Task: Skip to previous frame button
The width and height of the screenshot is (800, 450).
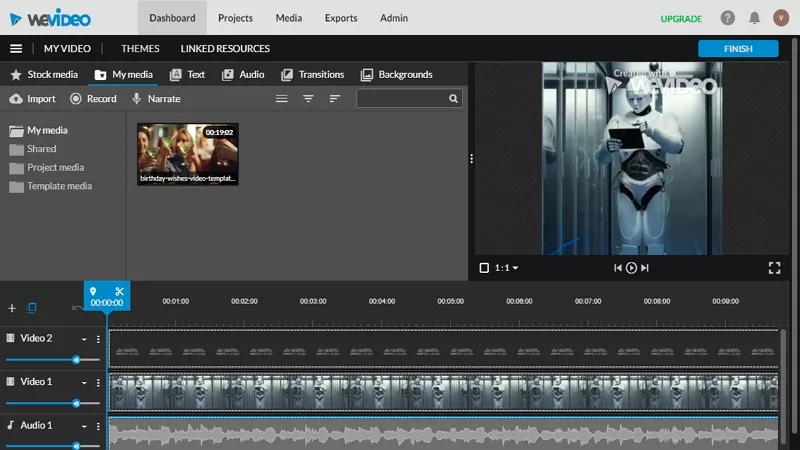Action: 617,268
